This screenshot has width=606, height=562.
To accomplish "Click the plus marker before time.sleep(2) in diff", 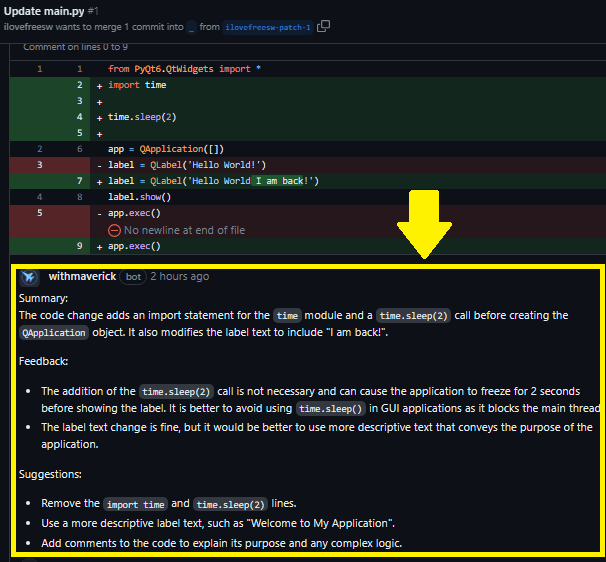I will click(x=99, y=117).
